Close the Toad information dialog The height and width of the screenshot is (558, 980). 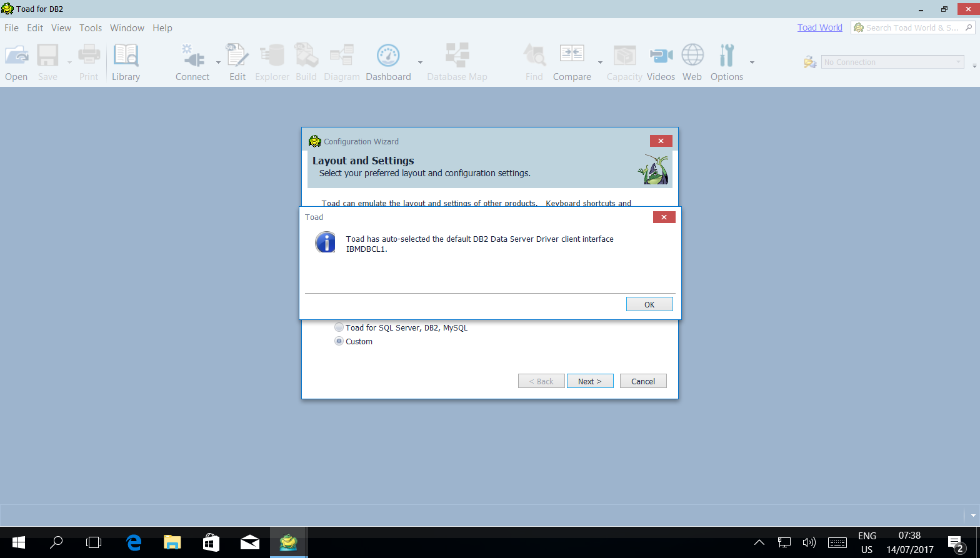click(664, 217)
